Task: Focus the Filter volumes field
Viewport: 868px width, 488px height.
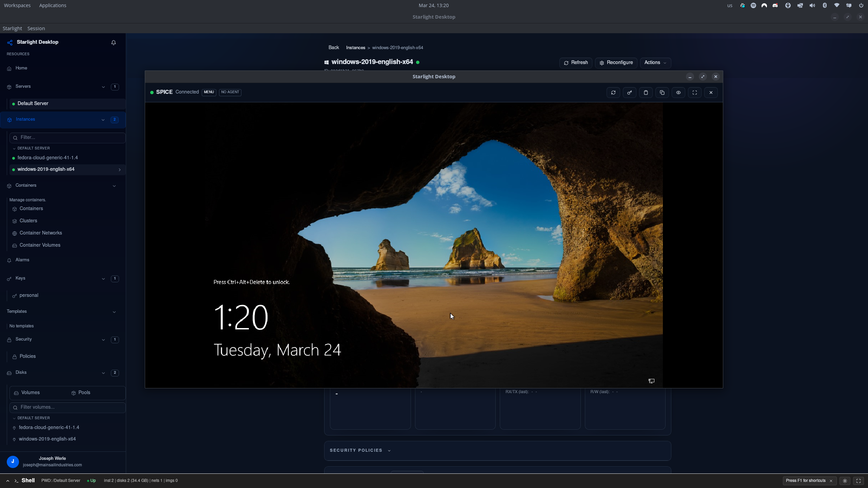Action: [x=68, y=407]
